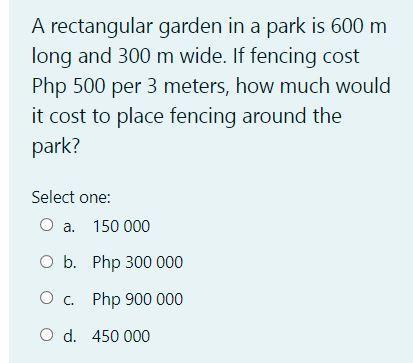The width and height of the screenshot is (413, 363).
Task: Click "Php 500" in the question text
Action: (x=69, y=87)
